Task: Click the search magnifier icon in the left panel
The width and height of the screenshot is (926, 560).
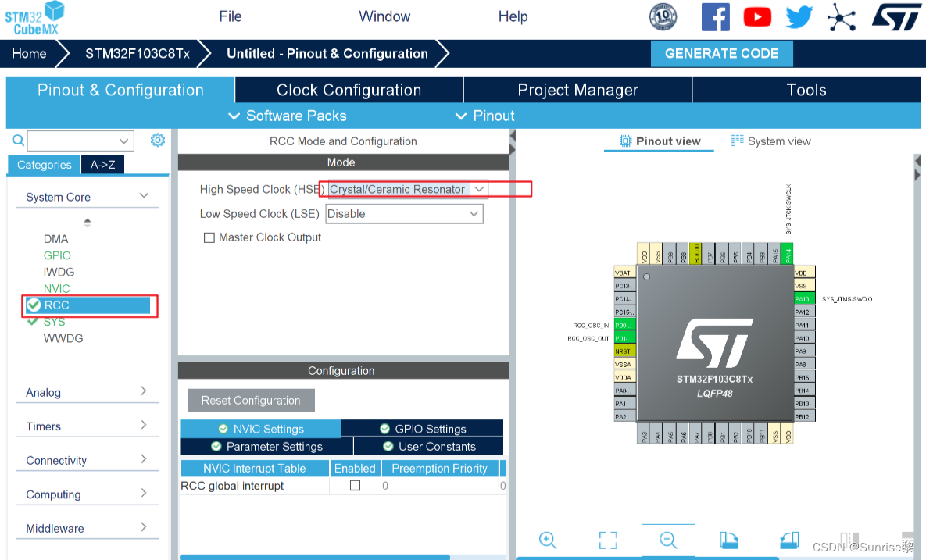Action: [x=18, y=141]
